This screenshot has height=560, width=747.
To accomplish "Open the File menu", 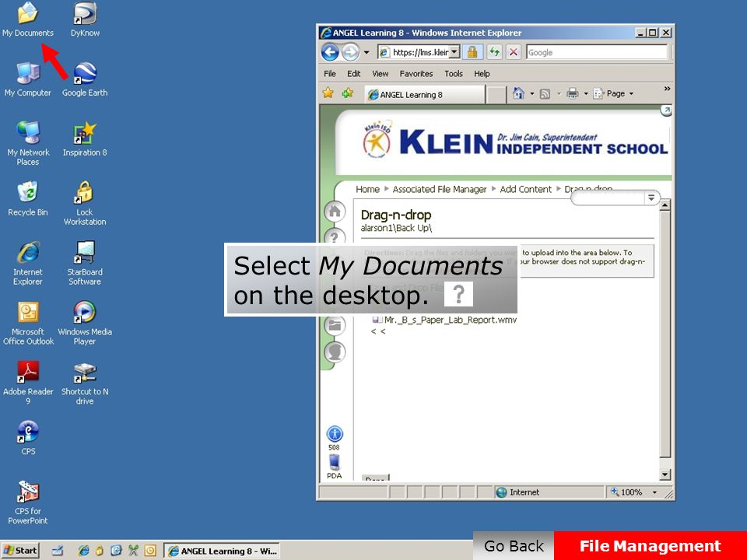I will (330, 74).
